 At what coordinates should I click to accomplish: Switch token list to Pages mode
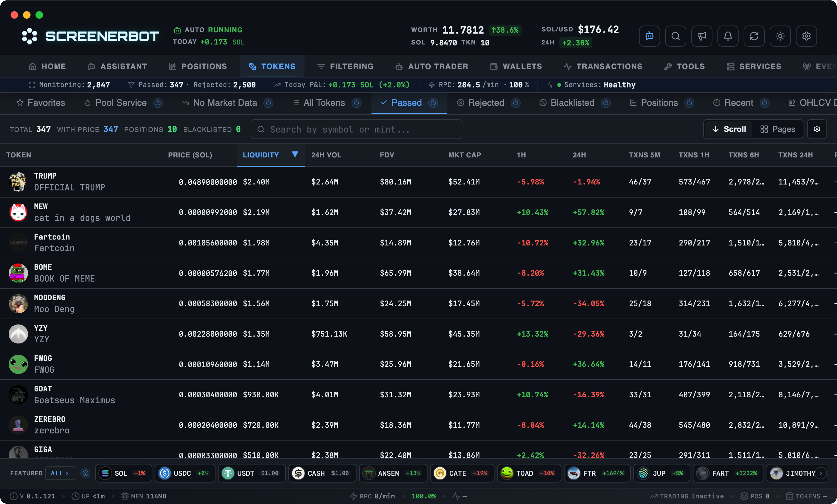(x=778, y=129)
